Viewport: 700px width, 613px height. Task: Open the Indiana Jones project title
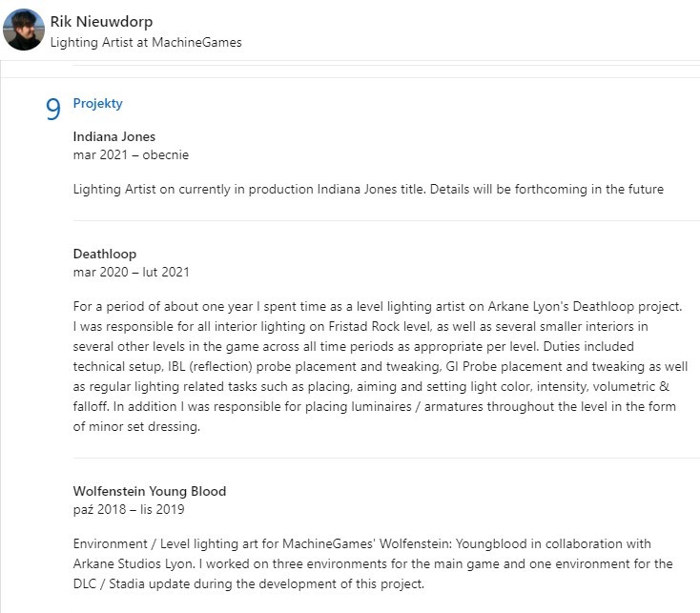click(x=114, y=136)
